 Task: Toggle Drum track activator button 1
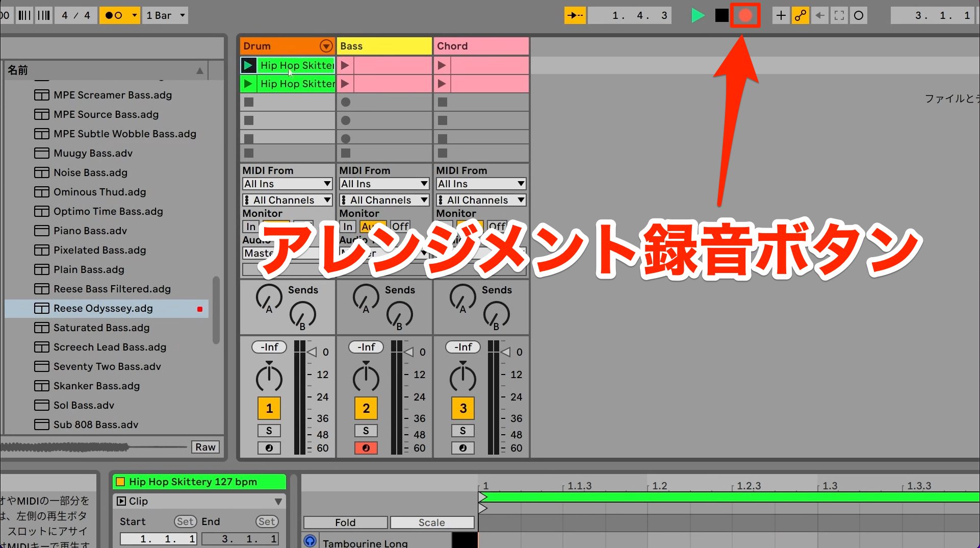269,408
